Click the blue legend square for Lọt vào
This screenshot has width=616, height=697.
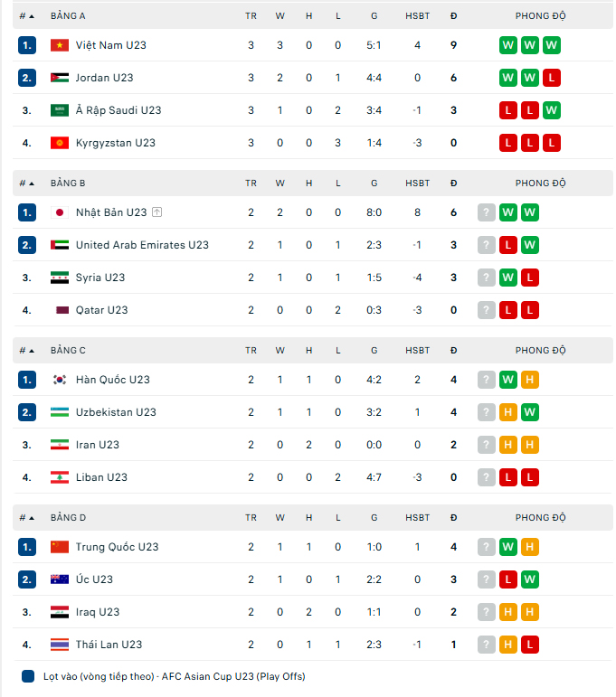coord(27,676)
